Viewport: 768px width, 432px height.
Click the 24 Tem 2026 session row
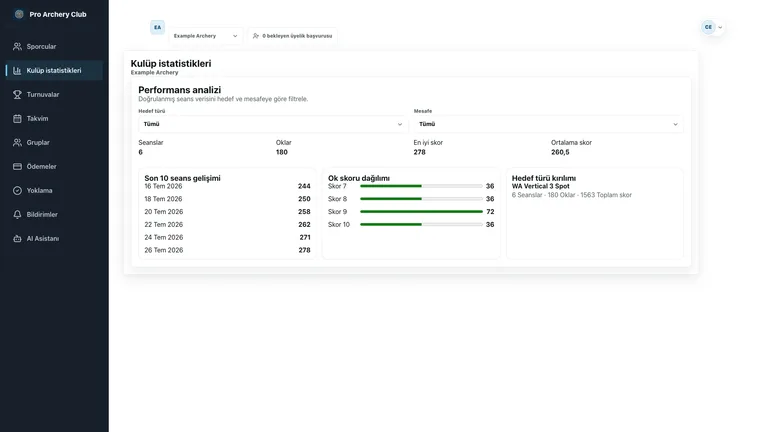227,237
